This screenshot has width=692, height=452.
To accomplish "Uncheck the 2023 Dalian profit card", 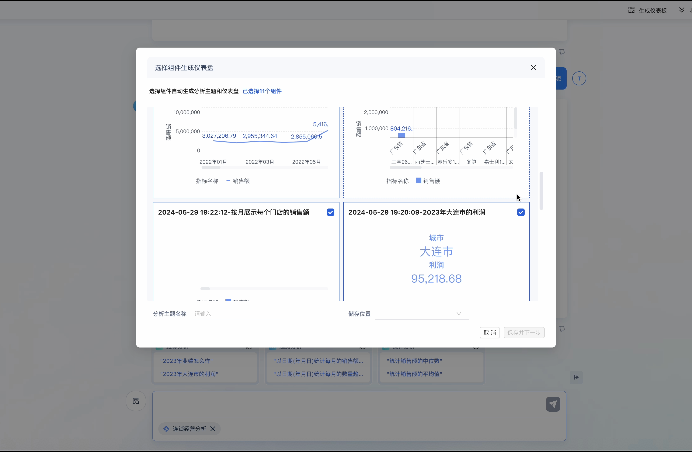I will click(521, 212).
